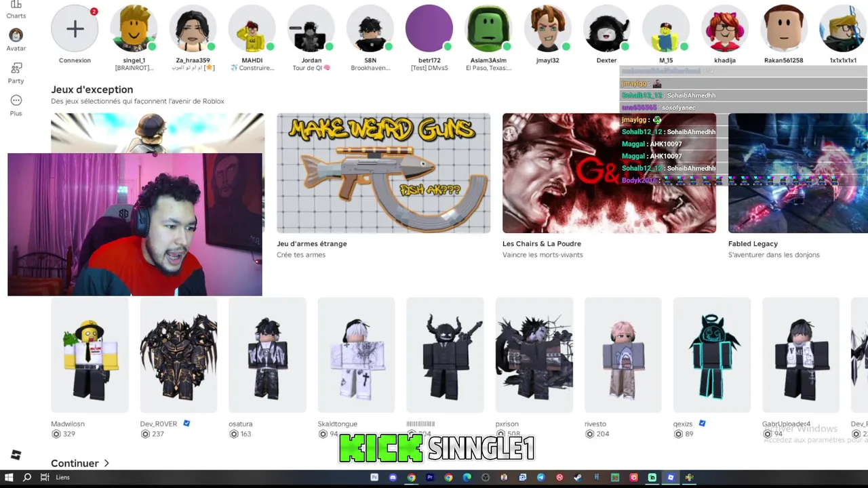Open Windows taskbar search
Screen dimensions: 868x488
27,477
